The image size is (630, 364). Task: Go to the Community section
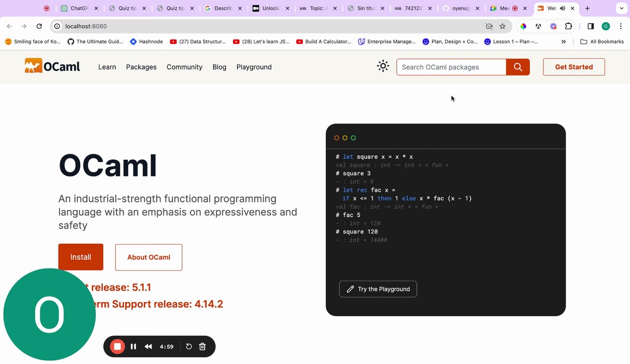coord(184,67)
